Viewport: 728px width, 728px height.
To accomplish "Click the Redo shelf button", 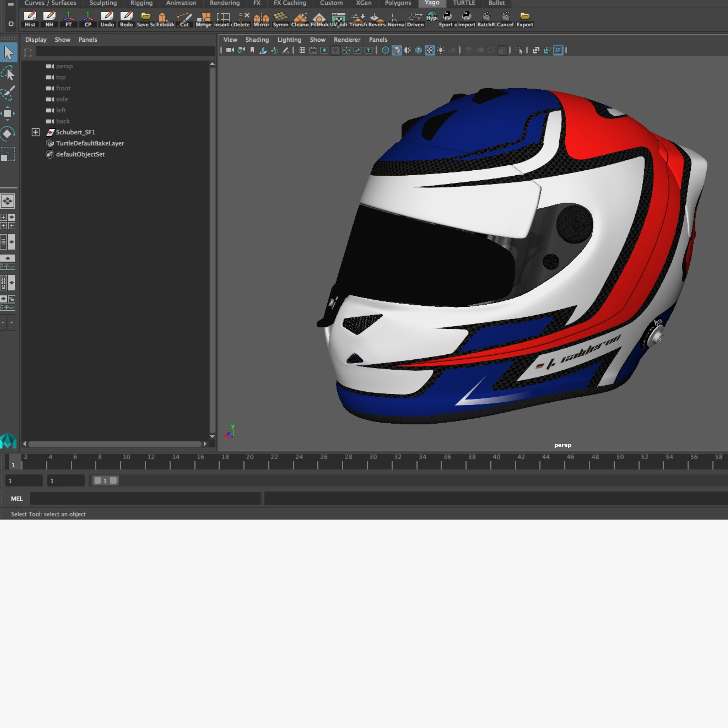I will pyautogui.click(x=126, y=19).
